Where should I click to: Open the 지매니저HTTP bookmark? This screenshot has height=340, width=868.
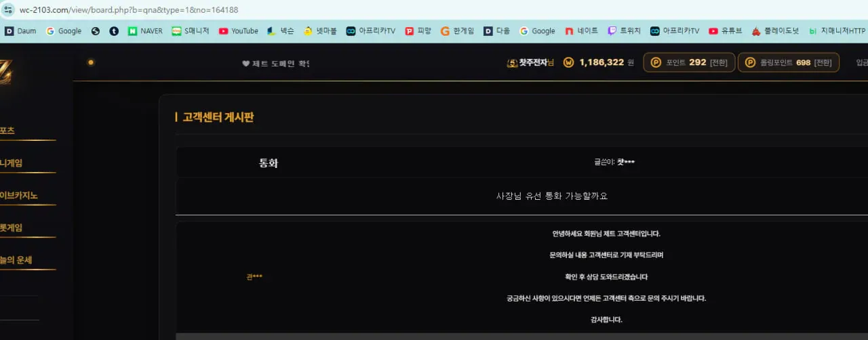pyautogui.click(x=837, y=31)
